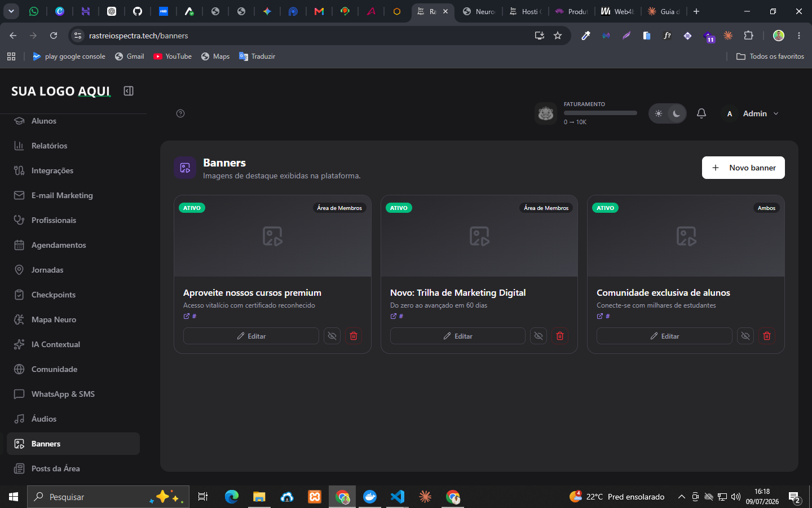Select Banners in the sidebar menu
Viewport: 812px width, 508px height.
pos(73,444)
